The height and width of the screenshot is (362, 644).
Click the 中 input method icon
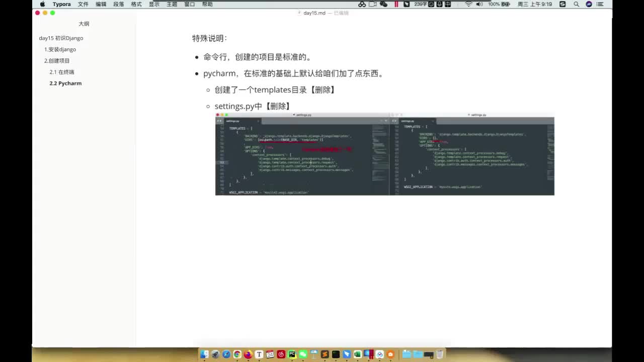click(448, 4)
